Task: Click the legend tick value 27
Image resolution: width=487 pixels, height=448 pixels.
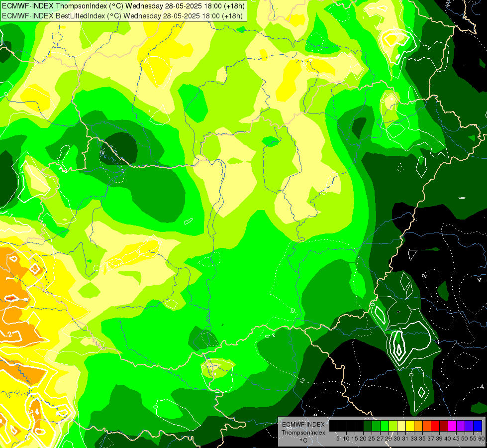Action: (x=380, y=439)
